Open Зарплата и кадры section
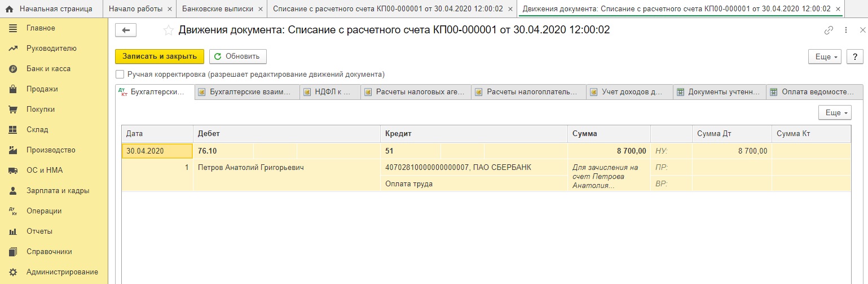Image resolution: width=868 pixels, height=284 pixels. click(58, 190)
